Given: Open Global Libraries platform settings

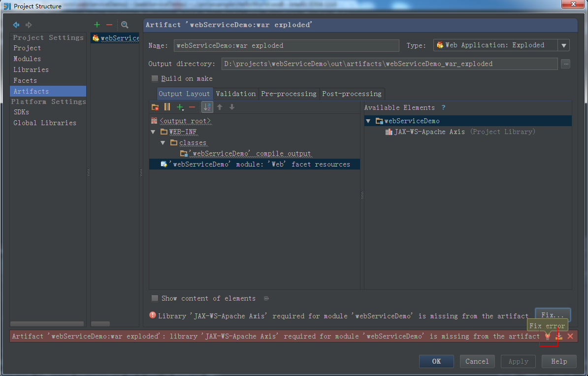Looking at the screenshot, I should pyautogui.click(x=48, y=123).
